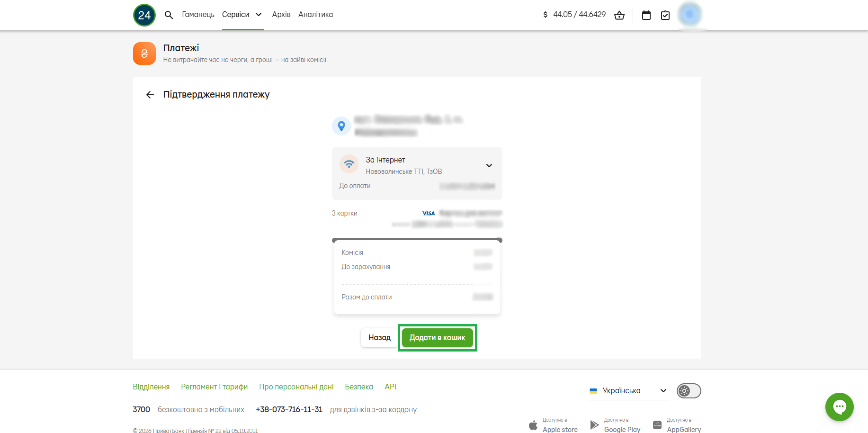This screenshot has width=868, height=433.
Task: Click the blue location pin icon
Action: pyautogui.click(x=341, y=126)
